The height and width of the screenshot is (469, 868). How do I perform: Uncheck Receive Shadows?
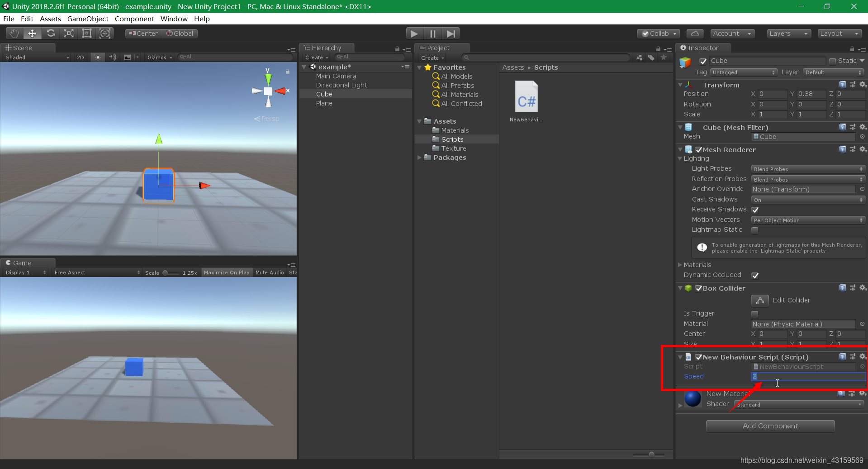[x=755, y=210]
